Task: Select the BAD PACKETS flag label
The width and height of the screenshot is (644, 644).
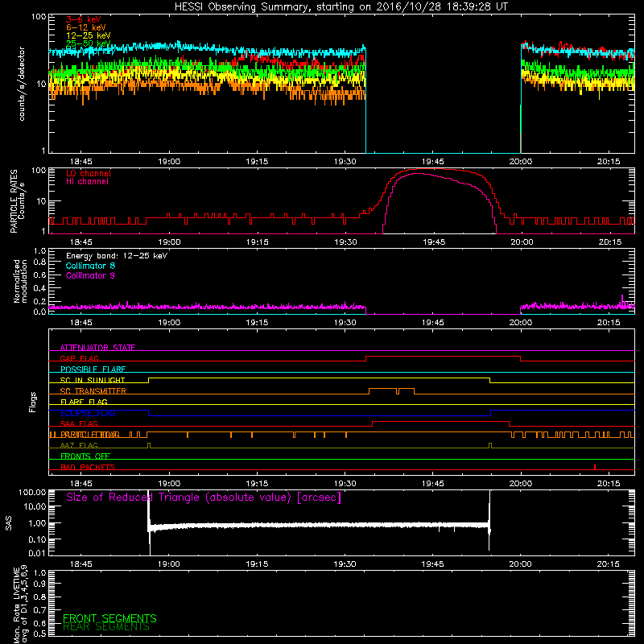Action: [x=88, y=467]
